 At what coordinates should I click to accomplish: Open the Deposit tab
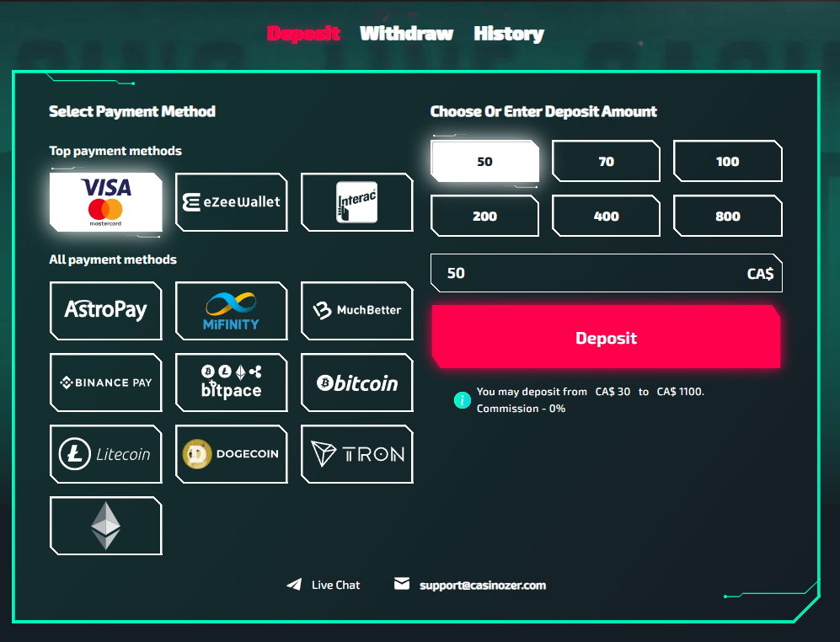303,34
